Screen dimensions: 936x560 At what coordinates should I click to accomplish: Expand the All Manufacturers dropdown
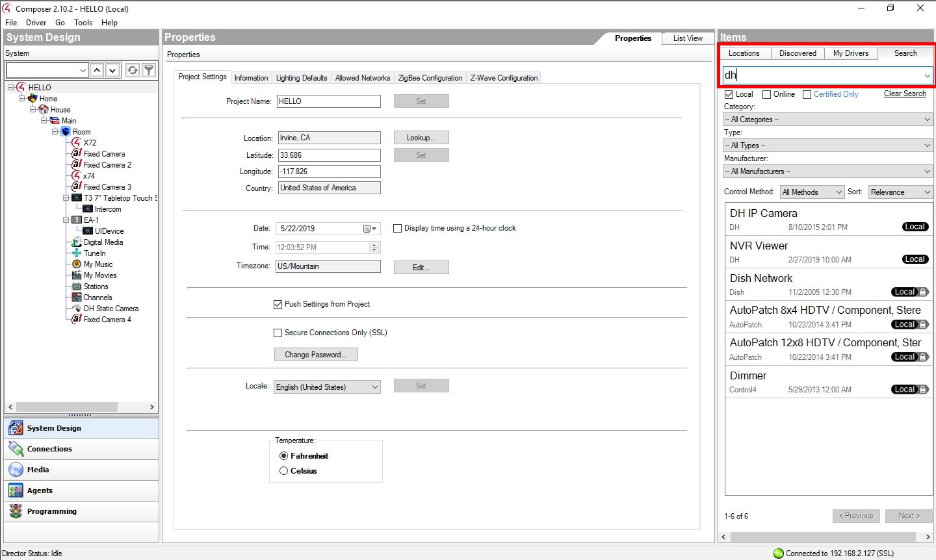827,172
